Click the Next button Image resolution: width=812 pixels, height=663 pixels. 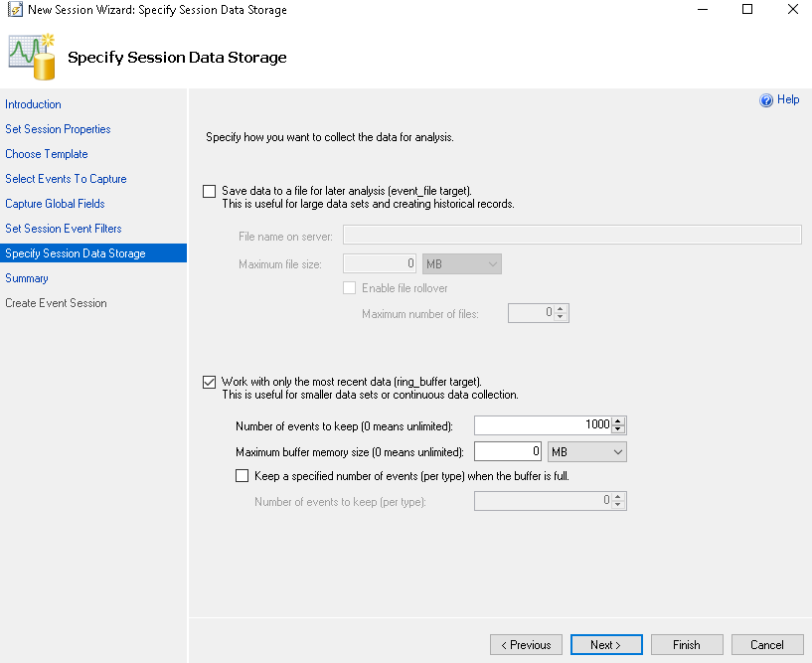(605, 645)
